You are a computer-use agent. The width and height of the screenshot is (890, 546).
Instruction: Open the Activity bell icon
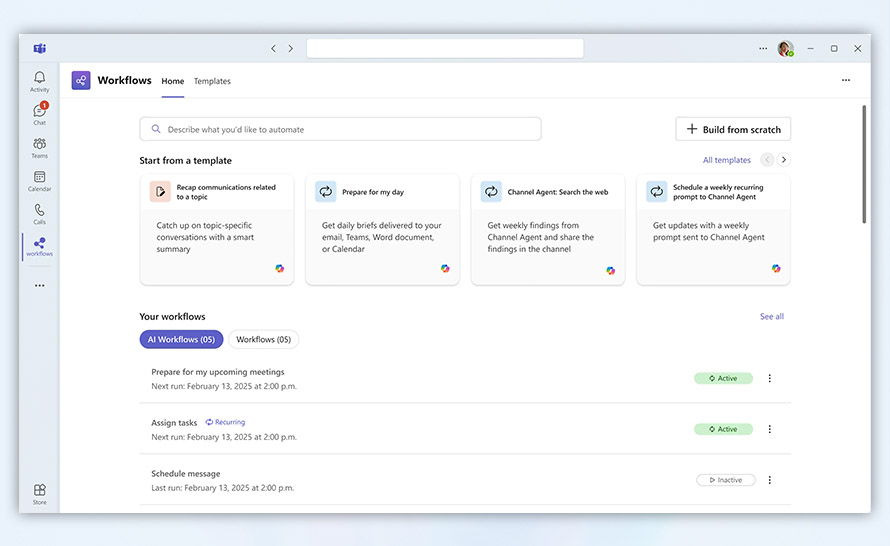click(39, 81)
